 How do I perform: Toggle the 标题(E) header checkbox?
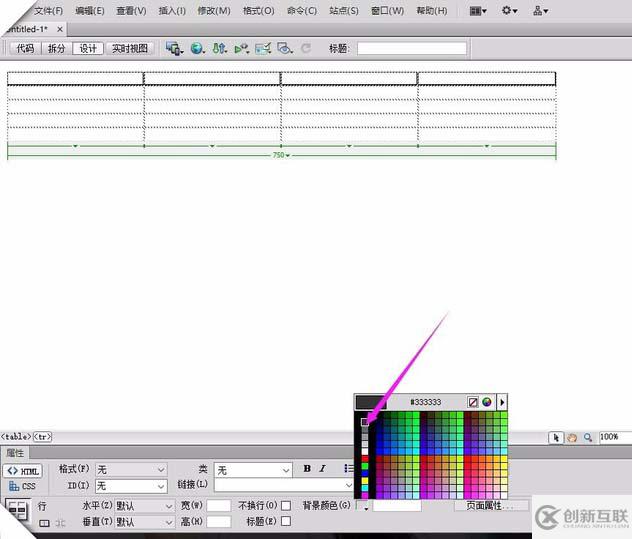click(x=286, y=521)
